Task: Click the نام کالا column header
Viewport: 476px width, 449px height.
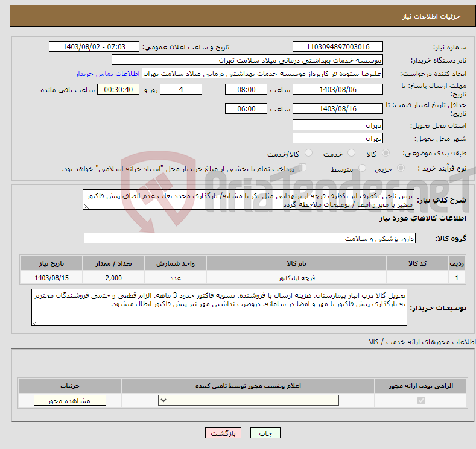Action: pos(296,263)
